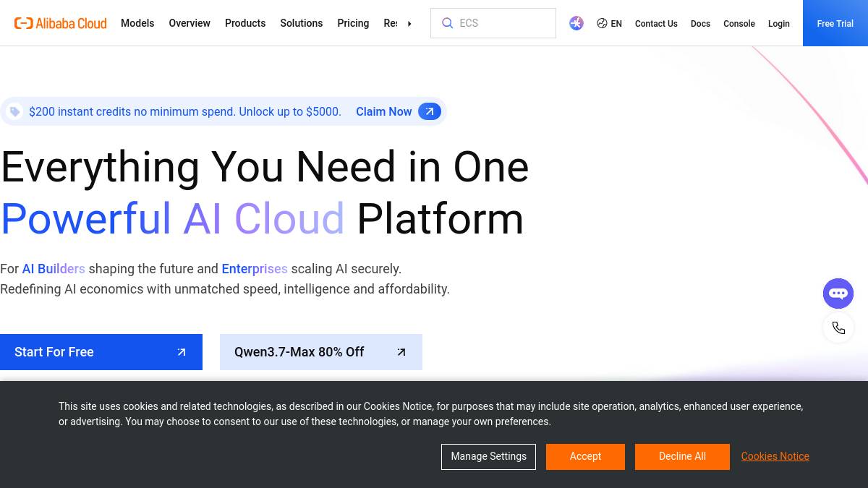Image resolution: width=868 pixels, height=488 pixels.
Task: Open the Cookies Notice link
Action: coord(775,456)
